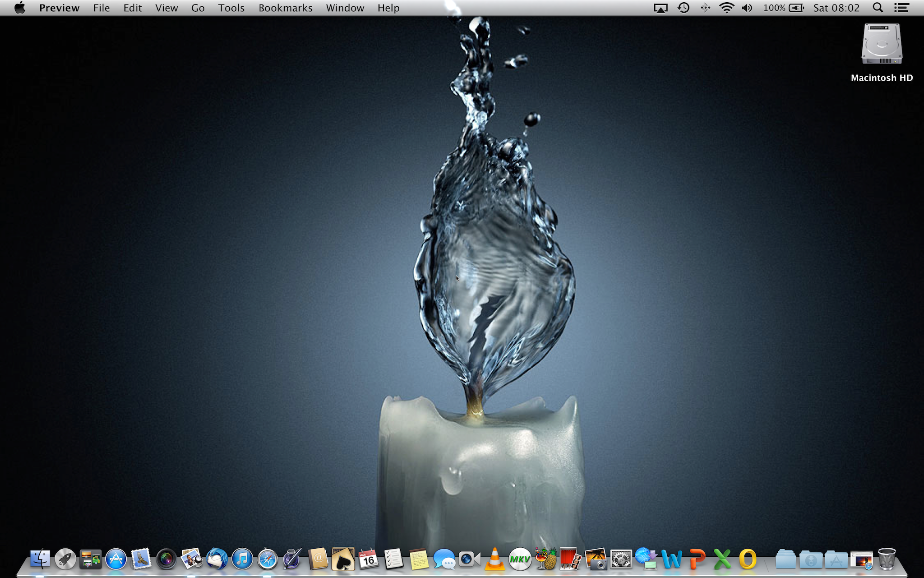
Task: Launch iTunes from the Dock
Action: tap(242, 559)
